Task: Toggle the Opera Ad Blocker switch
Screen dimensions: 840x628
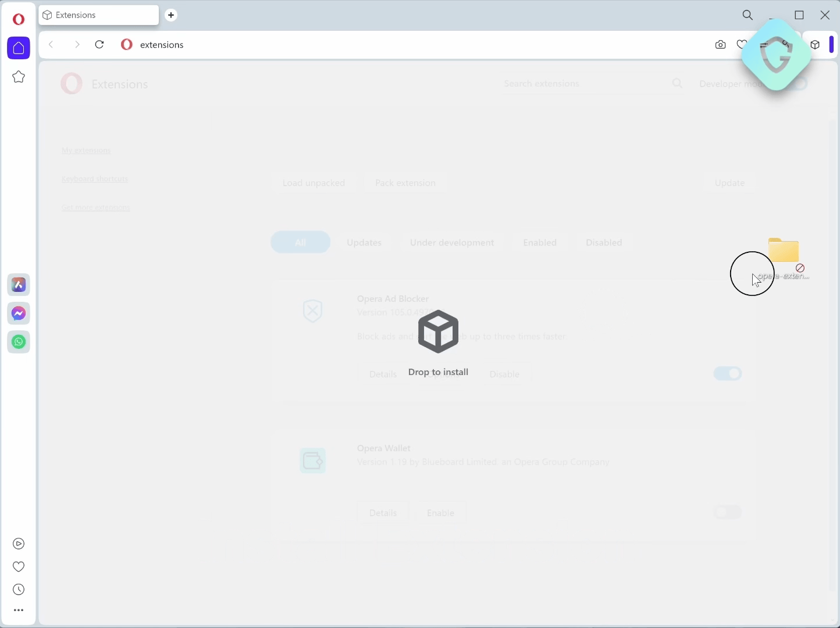Action: pyautogui.click(x=728, y=374)
